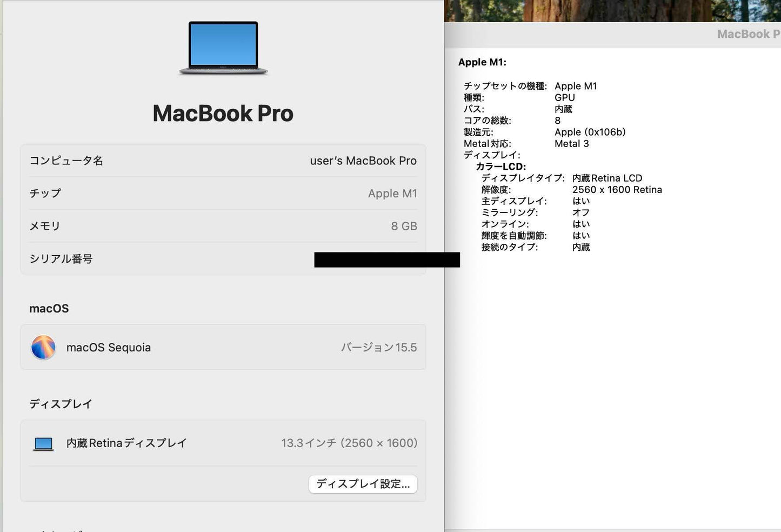Click 製造元: label
The height and width of the screenshot is (532, 781).
coord(478,132)
